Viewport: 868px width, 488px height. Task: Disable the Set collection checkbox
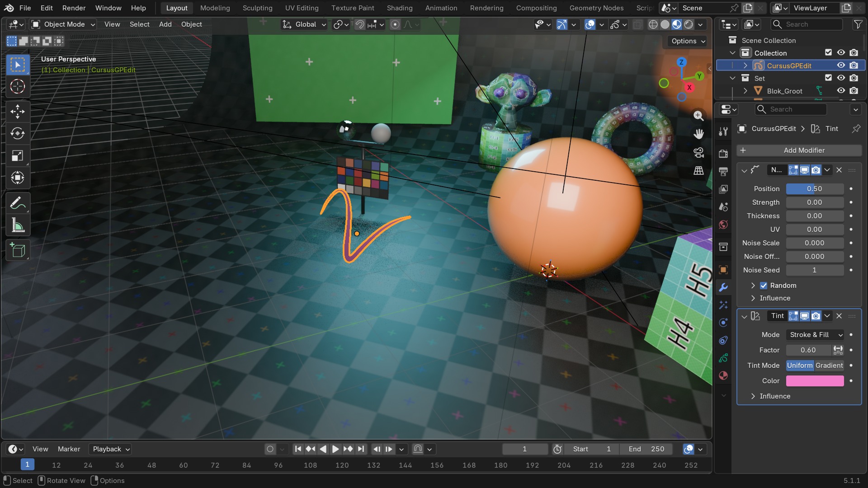click(x=828, y=78)
